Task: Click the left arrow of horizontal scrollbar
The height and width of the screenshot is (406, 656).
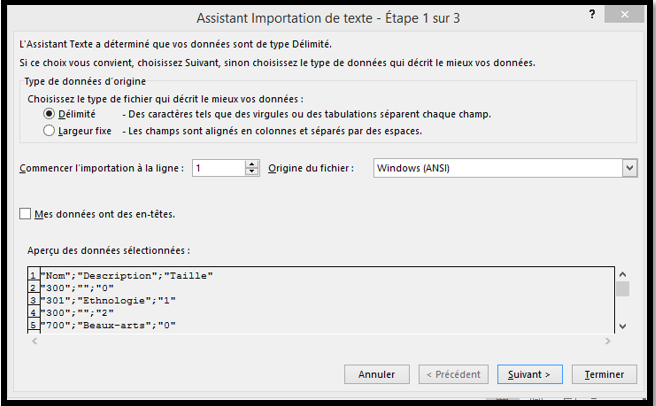Action: [36, 342]
